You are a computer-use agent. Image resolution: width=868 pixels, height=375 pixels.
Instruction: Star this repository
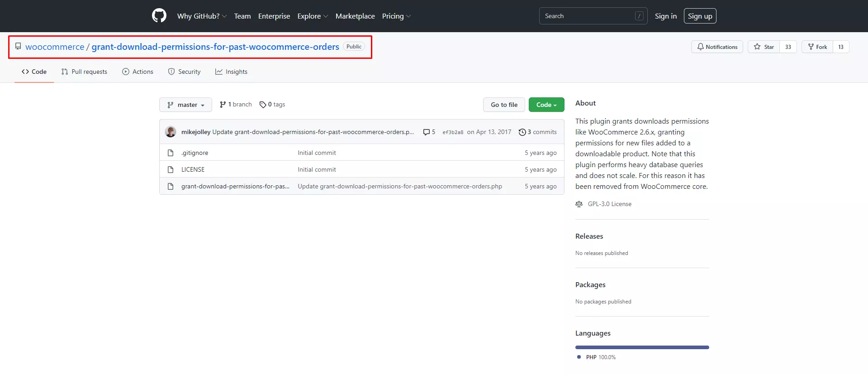point(764,47)
